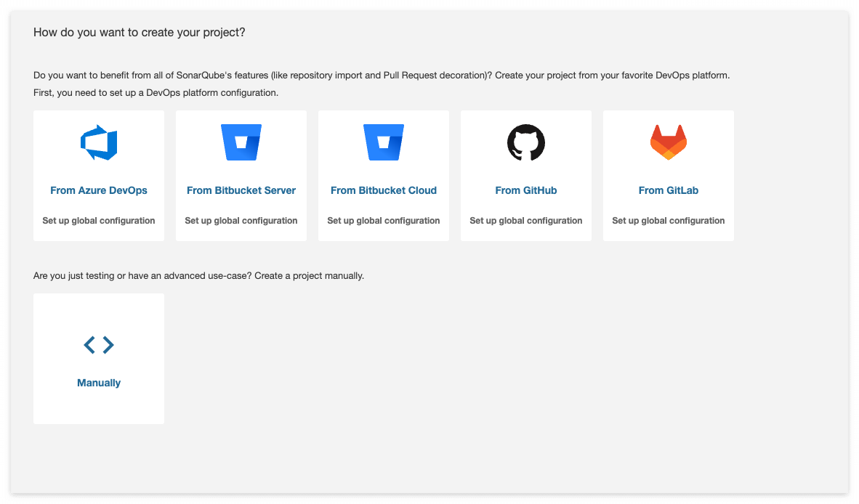Click the Azure DevOps logo icon
The height and width of the screenshot is (504, 859).
pos(99,142)
